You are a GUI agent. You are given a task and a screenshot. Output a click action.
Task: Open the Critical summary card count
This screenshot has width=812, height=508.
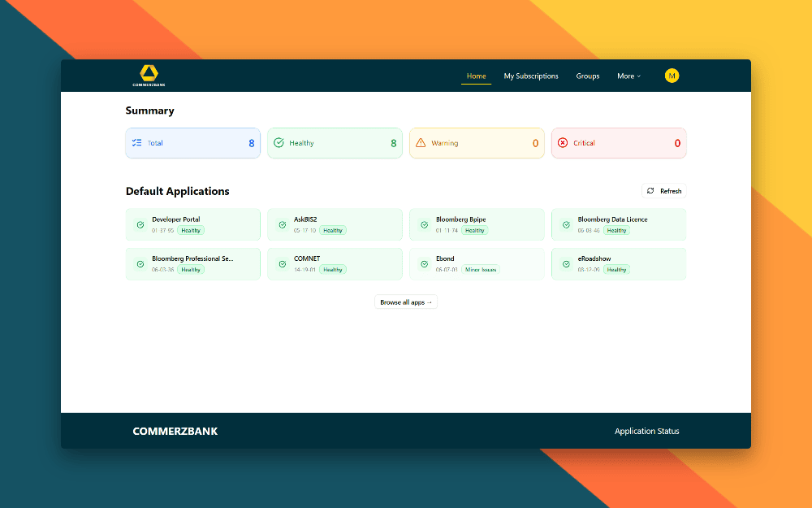677,143
